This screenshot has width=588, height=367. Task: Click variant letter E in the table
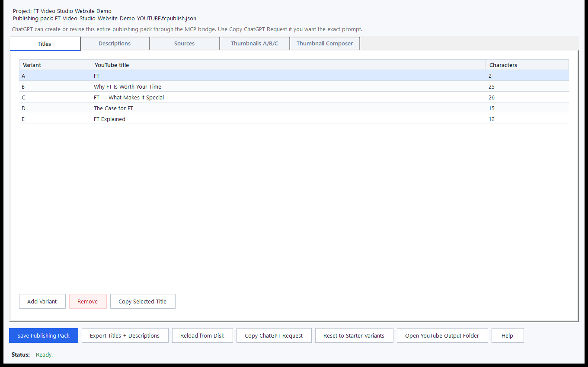[x=23, y=119]
